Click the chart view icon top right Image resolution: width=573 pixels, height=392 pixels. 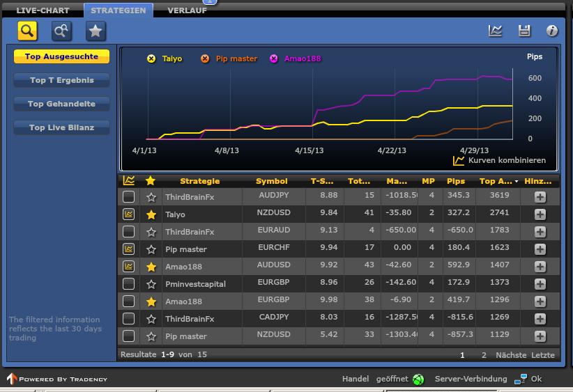point(495,31)
